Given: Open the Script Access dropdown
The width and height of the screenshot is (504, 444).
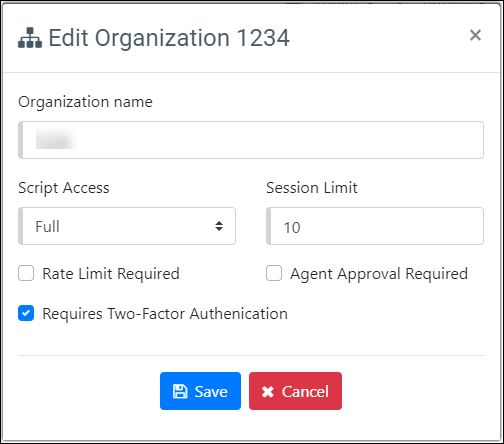Looking at the screenshot, I should point(127,226).
